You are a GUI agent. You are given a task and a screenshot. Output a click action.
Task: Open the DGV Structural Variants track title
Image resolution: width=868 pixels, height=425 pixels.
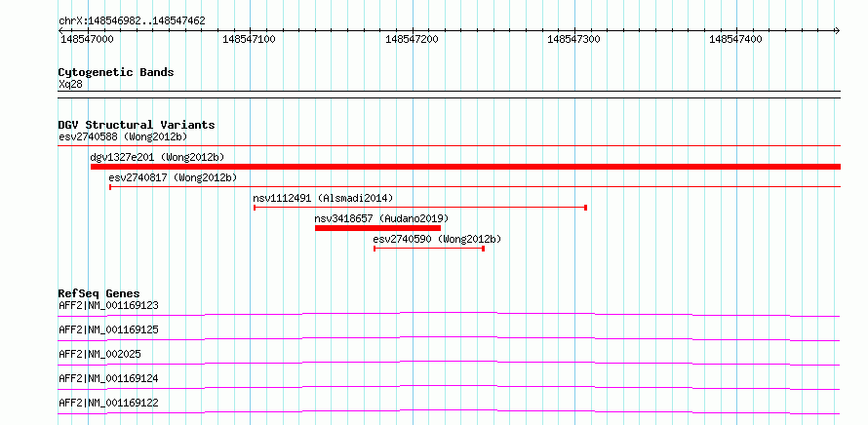137,125
